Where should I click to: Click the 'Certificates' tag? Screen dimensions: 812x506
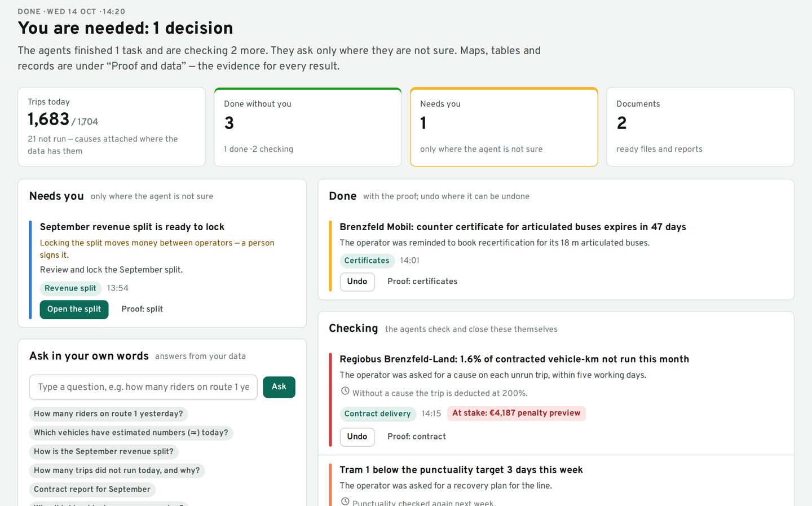(367, 261)
